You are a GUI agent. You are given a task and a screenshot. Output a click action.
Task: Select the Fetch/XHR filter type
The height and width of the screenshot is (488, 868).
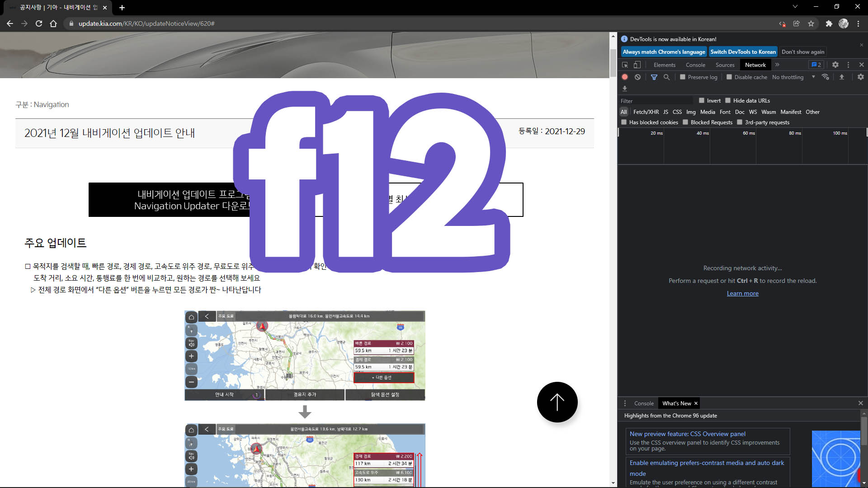click(646, 112)
